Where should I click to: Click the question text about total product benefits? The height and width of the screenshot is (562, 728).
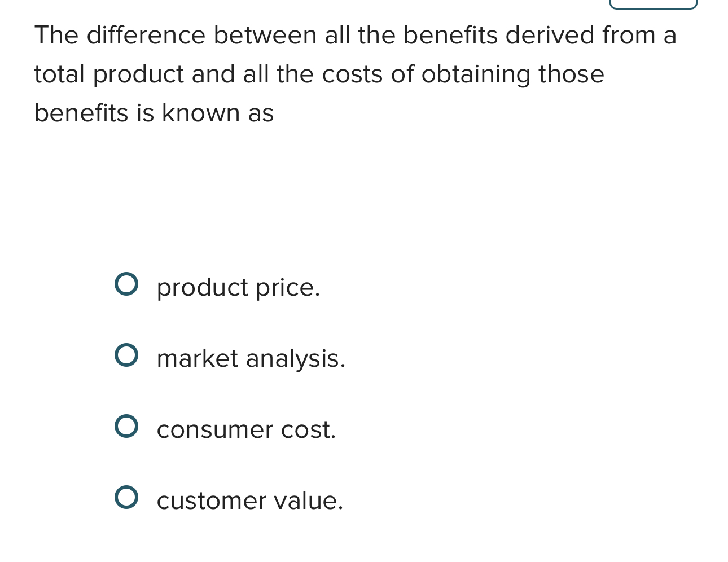point(356,73)
